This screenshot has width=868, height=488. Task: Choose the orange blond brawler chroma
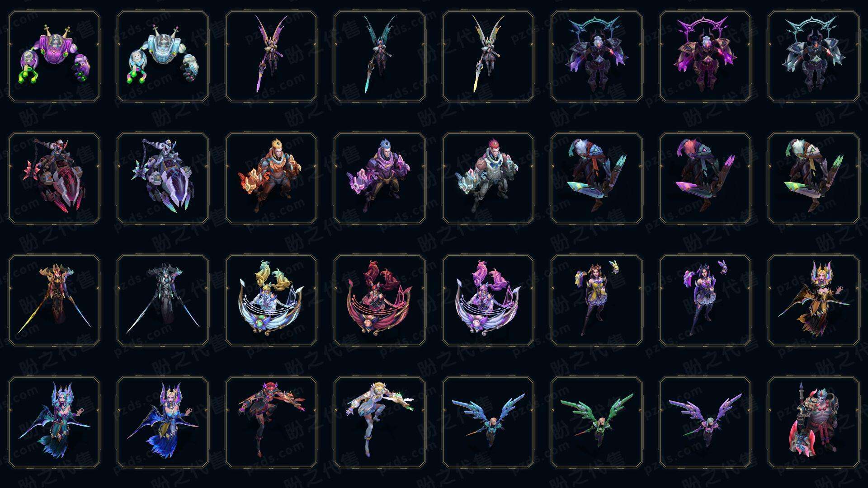pyautogui.click(x=271, y=178)
